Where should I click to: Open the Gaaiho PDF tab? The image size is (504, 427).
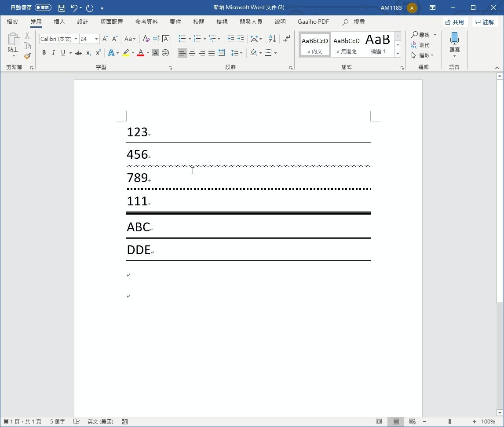[x=313, y=22]
